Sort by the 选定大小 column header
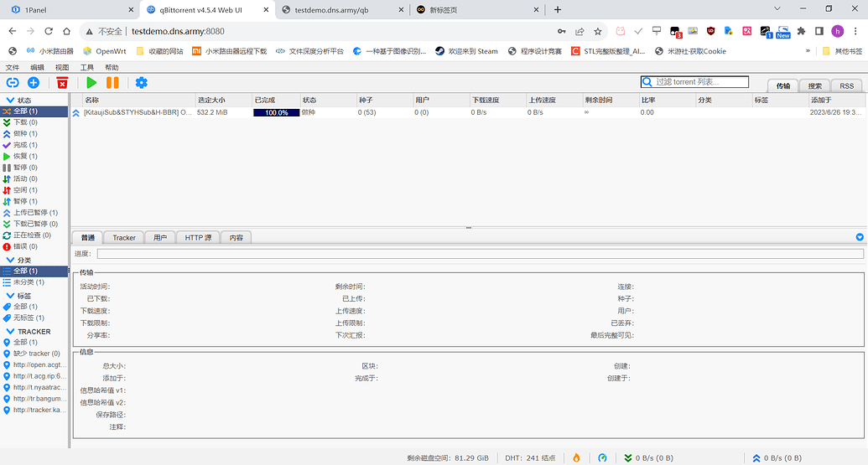Image resolution: width=868 pixels, height=465 pixels. (223, 100)
